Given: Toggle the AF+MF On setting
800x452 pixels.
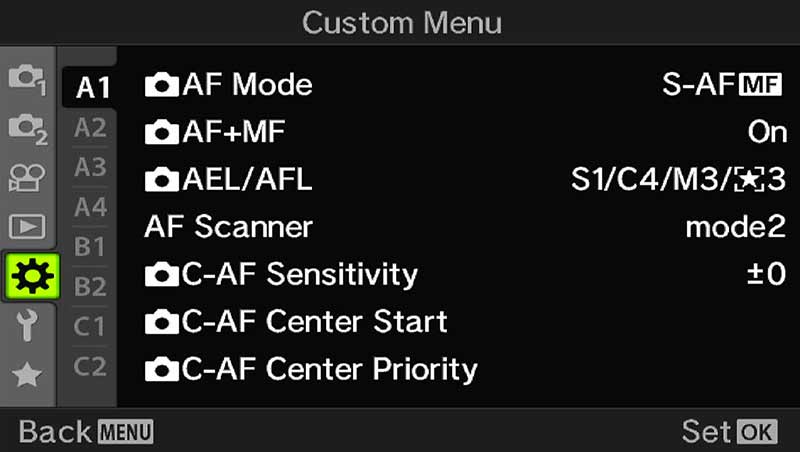Looking at the screenshot, I should [766, 132].
